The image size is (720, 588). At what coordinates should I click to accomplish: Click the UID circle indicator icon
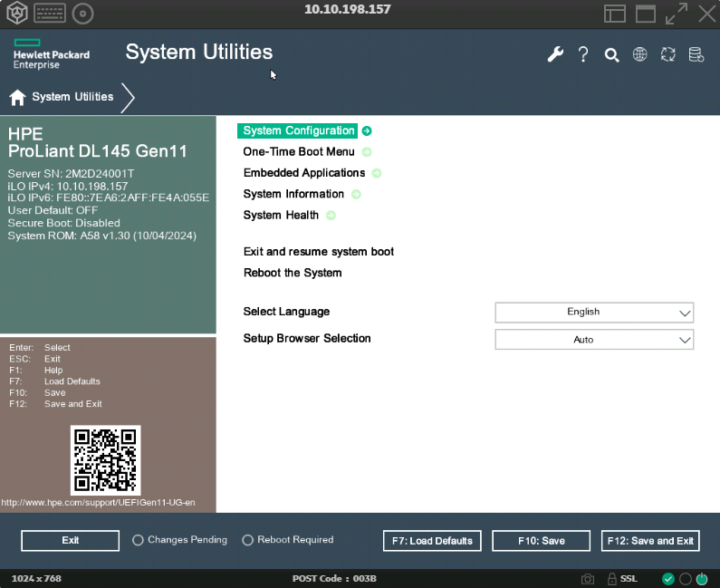pos(685,579)
